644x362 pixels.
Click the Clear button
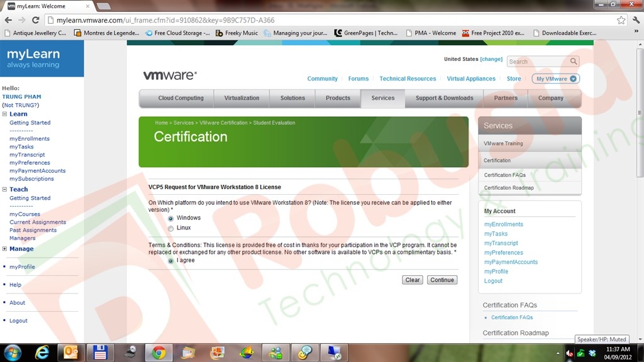click(413, 280)
